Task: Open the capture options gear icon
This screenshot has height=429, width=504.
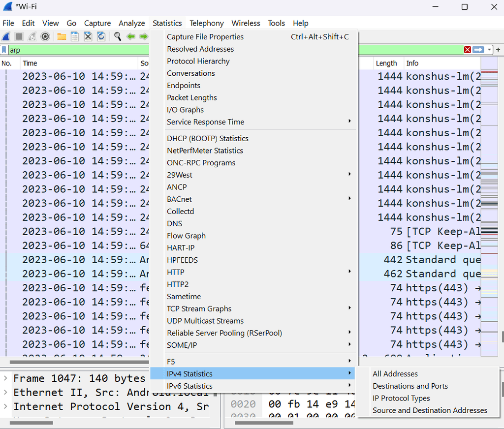Action: [45, 36]
